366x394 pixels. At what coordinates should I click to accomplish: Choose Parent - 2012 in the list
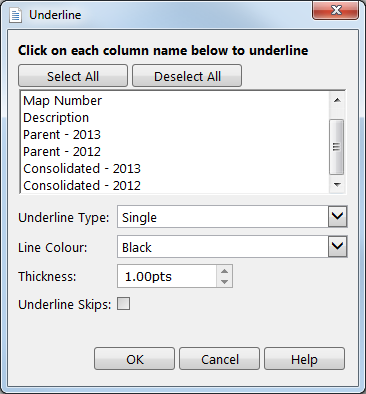62,152
